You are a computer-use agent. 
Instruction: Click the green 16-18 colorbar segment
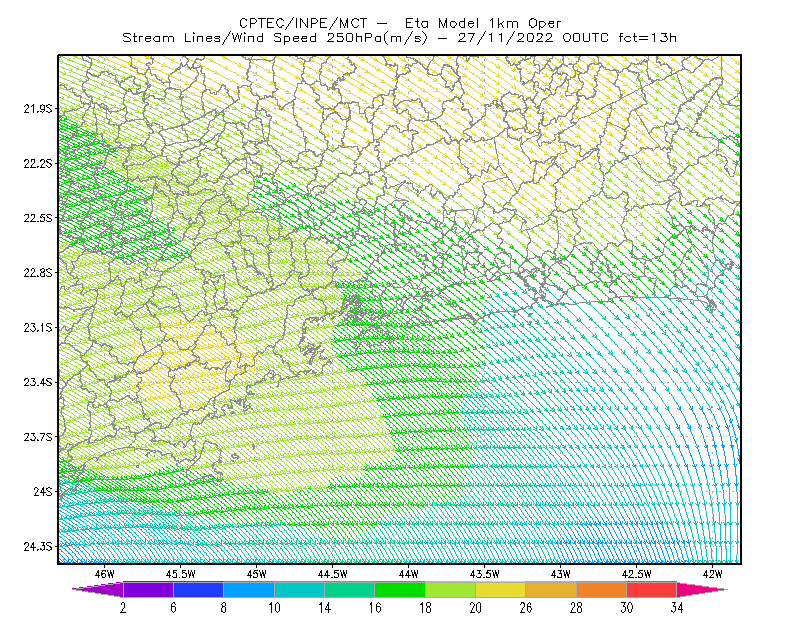pos(400,589)
